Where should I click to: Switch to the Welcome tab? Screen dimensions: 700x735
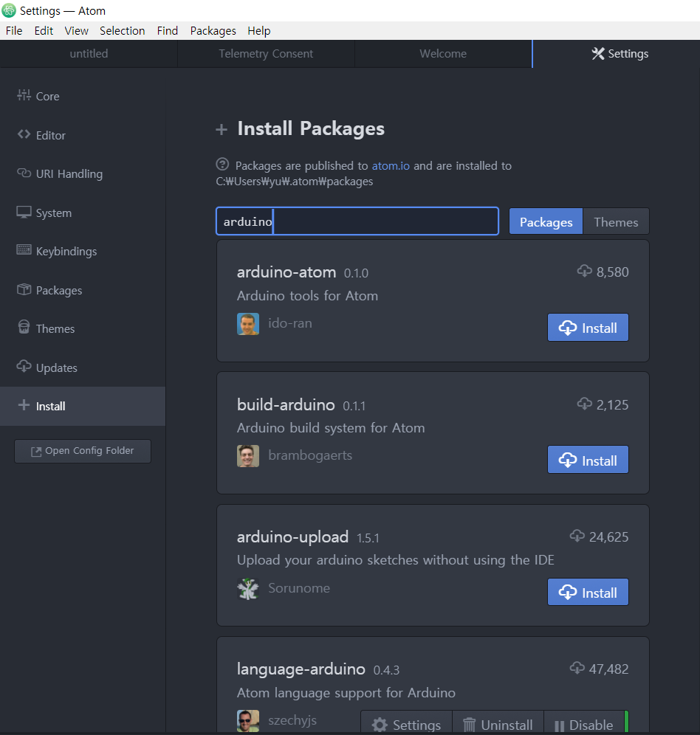tap(443, 54)
